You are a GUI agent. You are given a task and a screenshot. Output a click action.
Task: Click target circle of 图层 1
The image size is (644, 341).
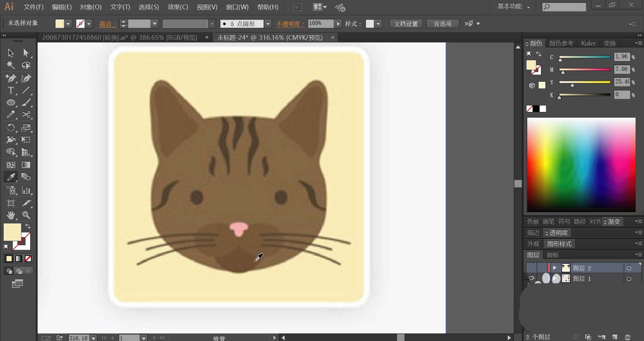[x=629, y=279]
